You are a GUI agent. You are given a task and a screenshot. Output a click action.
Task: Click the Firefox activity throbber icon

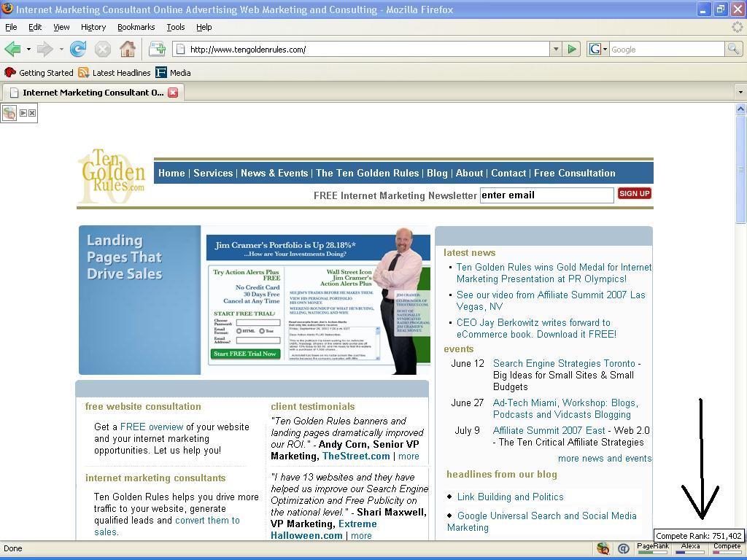(x=737, y=27)
